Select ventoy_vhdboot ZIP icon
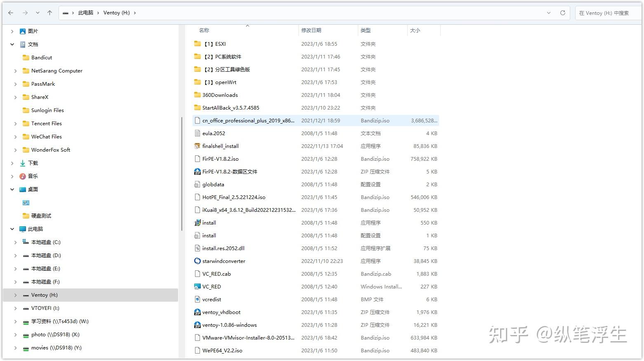 coord(197,312)
